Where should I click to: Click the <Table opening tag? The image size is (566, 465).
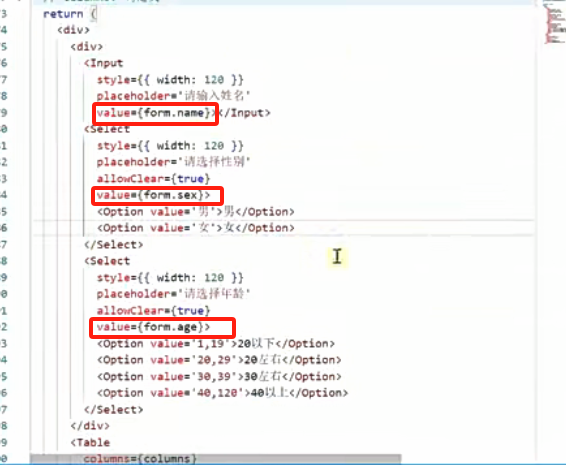point(90,443)
